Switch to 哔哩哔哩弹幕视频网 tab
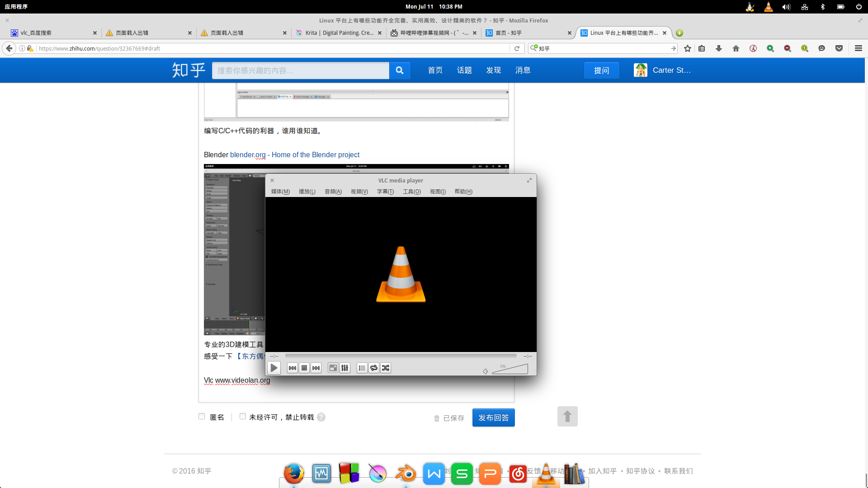Viewport: 868px width, 488px height. point(434,33)
